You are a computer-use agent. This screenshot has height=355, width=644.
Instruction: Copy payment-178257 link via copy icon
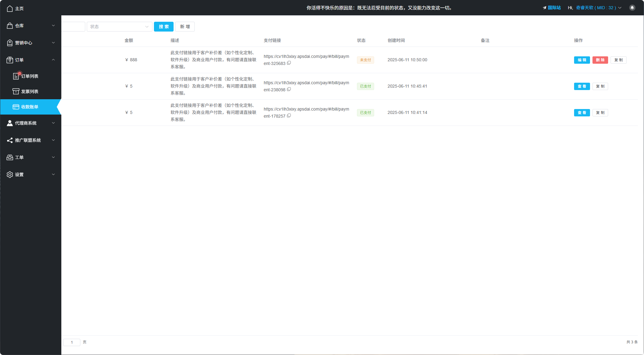pyautogui.click(x=289, y=115)
